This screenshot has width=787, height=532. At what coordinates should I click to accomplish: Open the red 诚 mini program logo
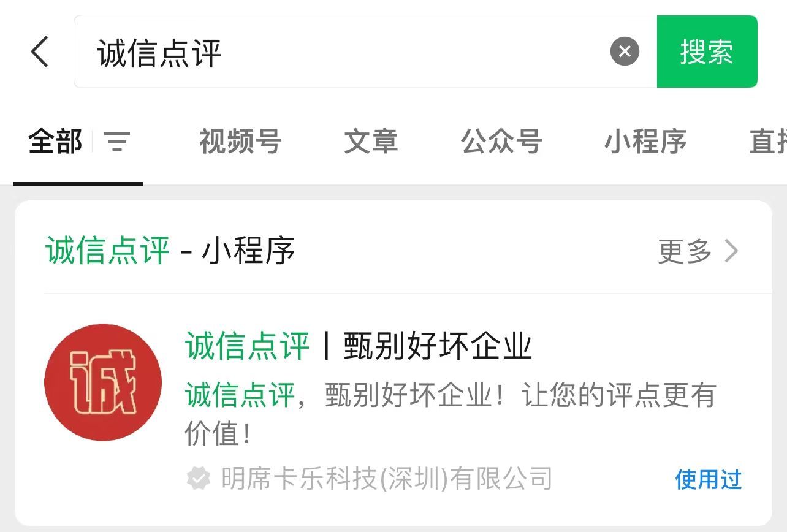click(103, 382)
